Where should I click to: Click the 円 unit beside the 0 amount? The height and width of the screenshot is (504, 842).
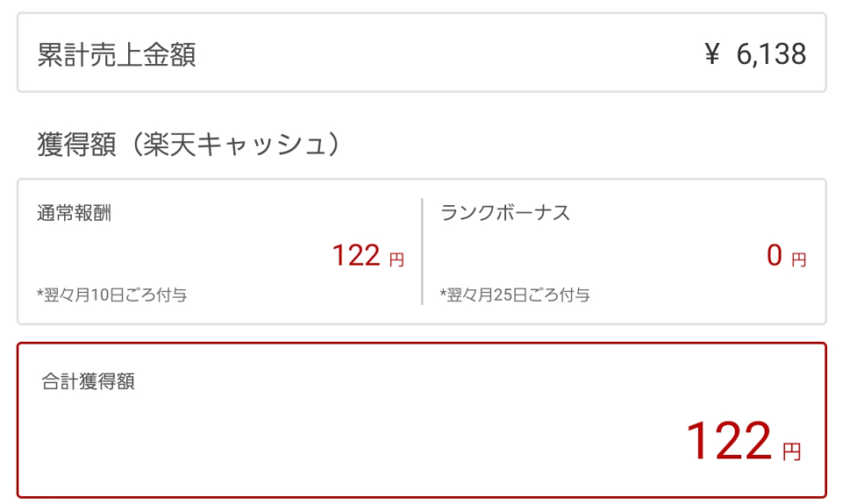click(798, 259)
